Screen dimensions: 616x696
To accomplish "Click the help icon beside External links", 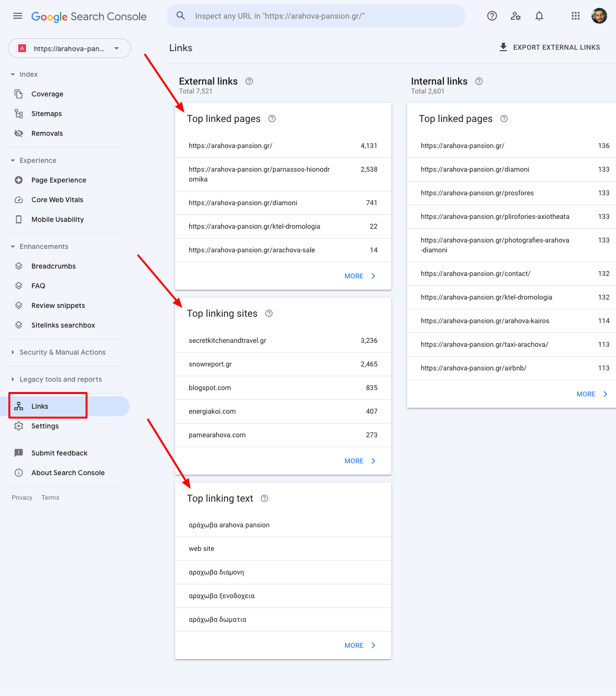I will coord(249,81).
